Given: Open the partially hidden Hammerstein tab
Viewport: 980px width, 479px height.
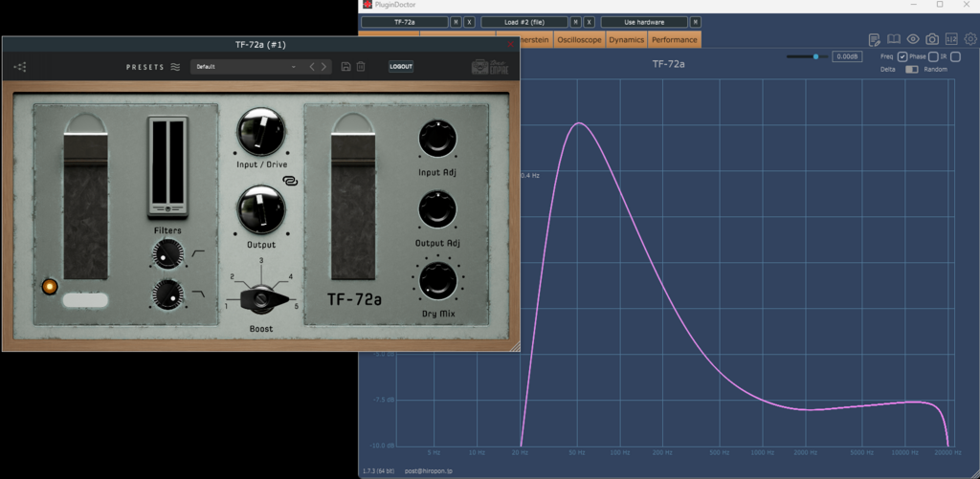Looking at the screenshot, I should [535, 39].
